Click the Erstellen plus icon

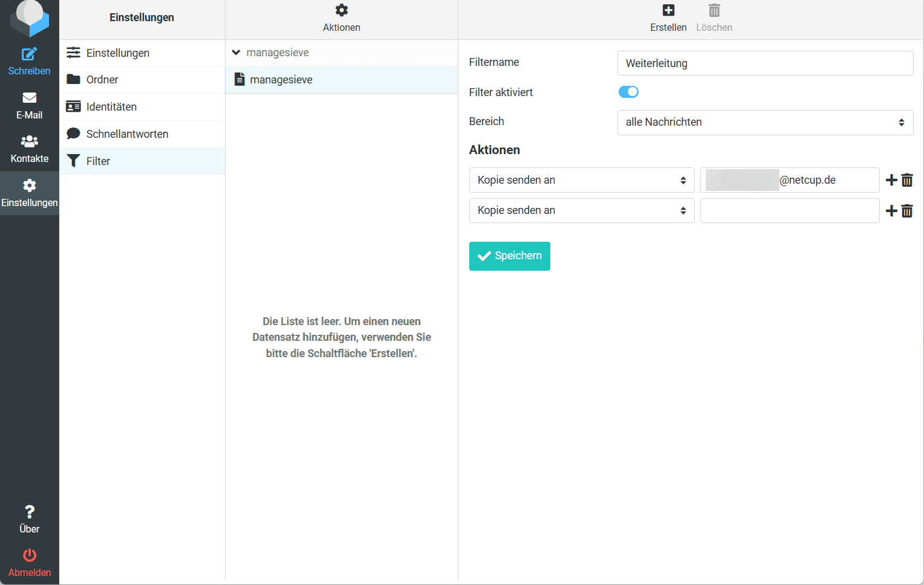[x=668, y=10]
